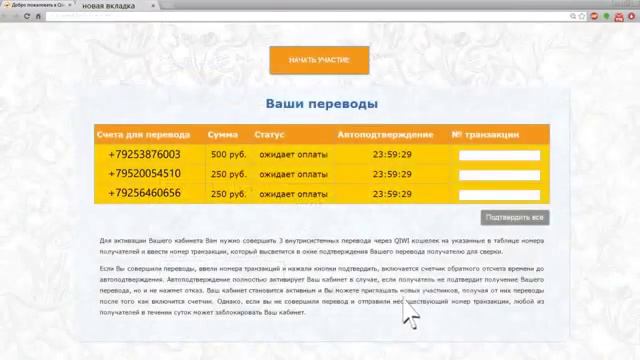Viewport: 640px width, 360px height.
Task: Select phone number +79256460656
Action: click(x=144, y=193)
